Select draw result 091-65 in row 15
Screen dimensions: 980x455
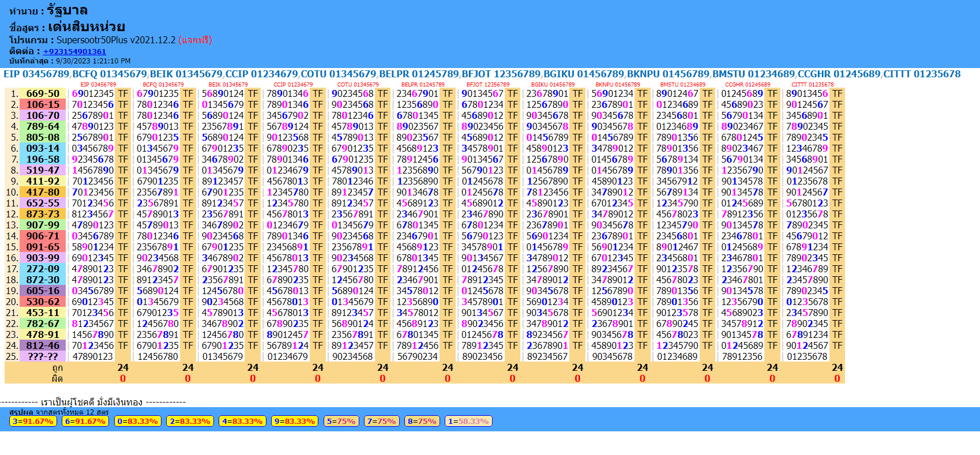[43, 247]
